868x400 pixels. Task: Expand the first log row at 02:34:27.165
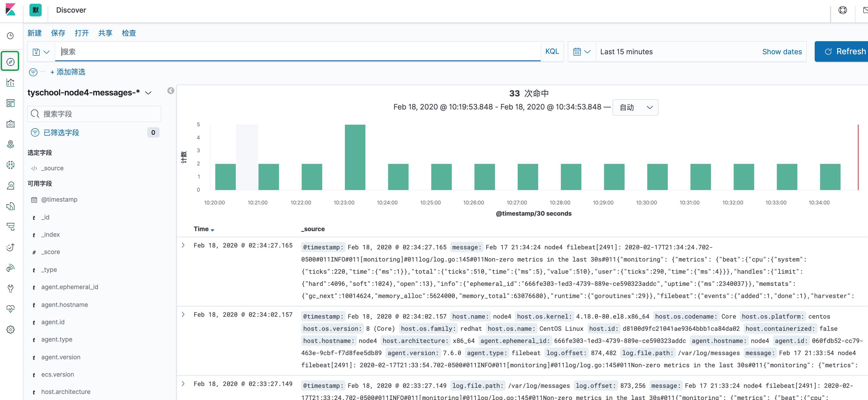pyautogui.click(x=183, y=245)
